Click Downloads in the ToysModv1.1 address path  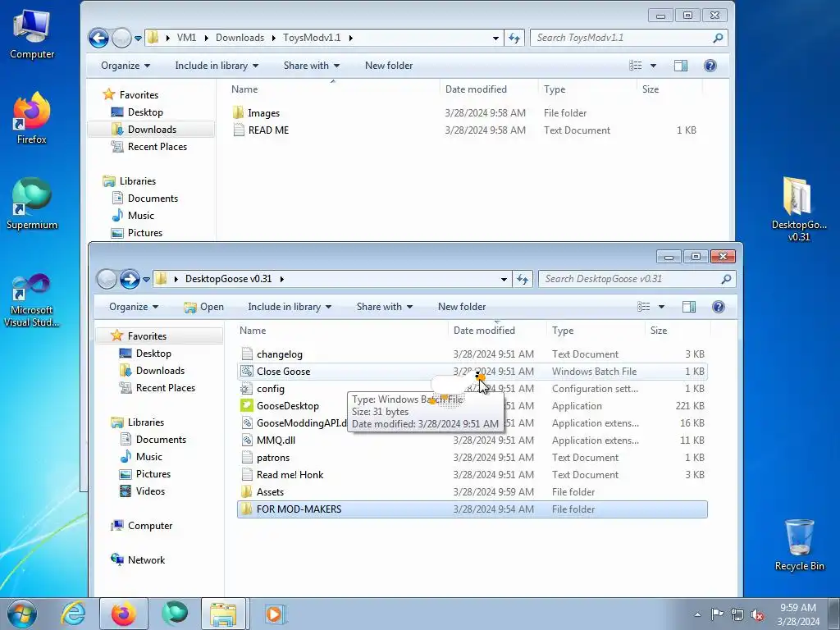click(x=240, y=38)
